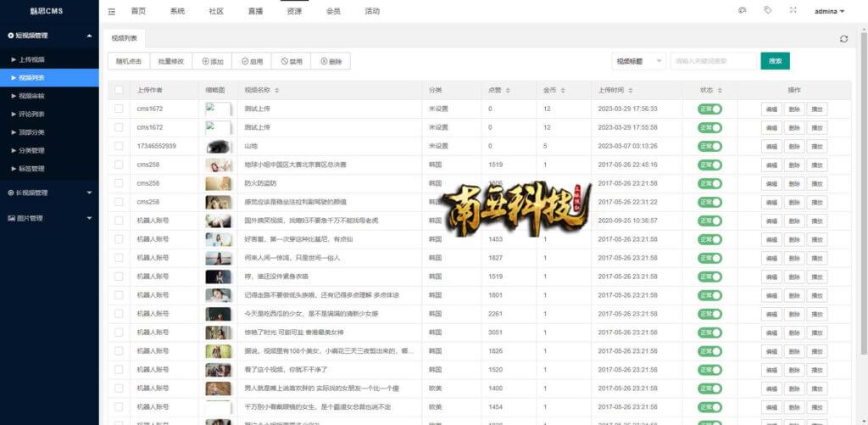Tick checkbox for 地球小姐中国区大赛 row

[x=119, y=165]
